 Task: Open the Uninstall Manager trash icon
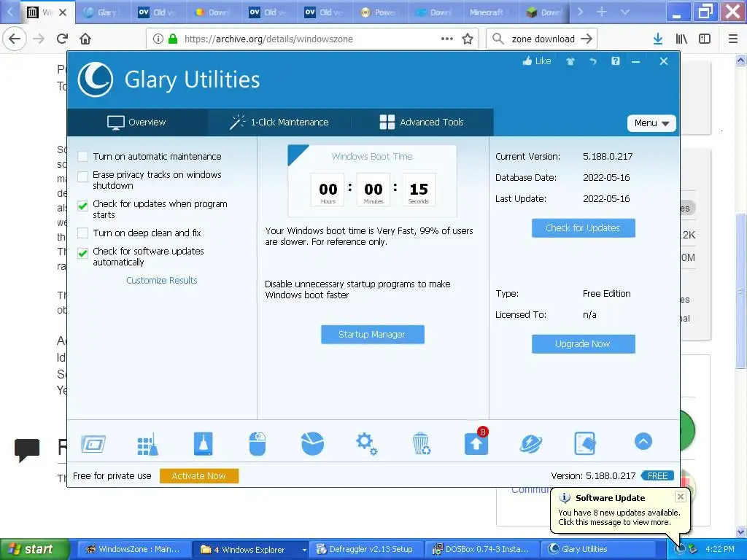pos(421,444)
